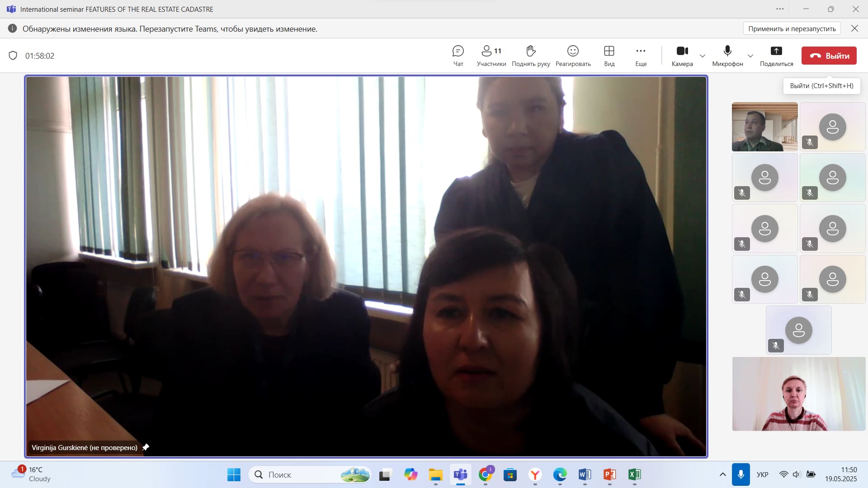868x488 pixels.
Task: Click the Share (Поделиться) screen button
Action: coord(776,56)
